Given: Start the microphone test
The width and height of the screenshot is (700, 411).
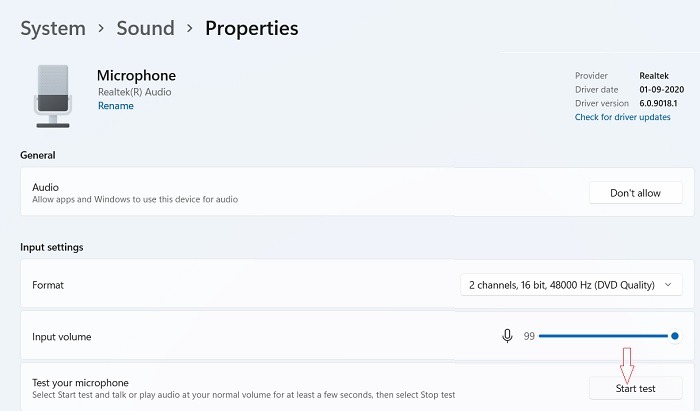Looking at the screenshot, I should click(x=636, y=388).
